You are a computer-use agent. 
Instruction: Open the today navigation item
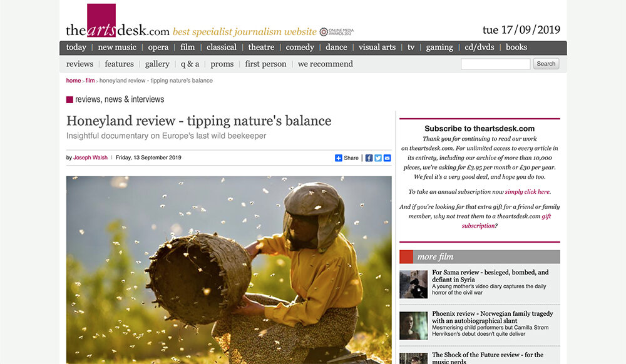pos(76,48)
